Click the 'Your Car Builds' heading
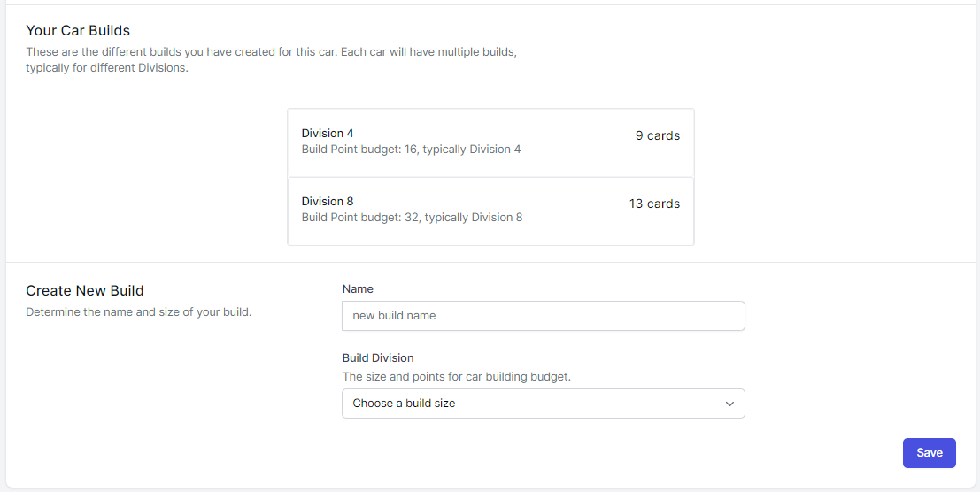The height and width of the screenshot is (492, 980). tap(78, 31)
